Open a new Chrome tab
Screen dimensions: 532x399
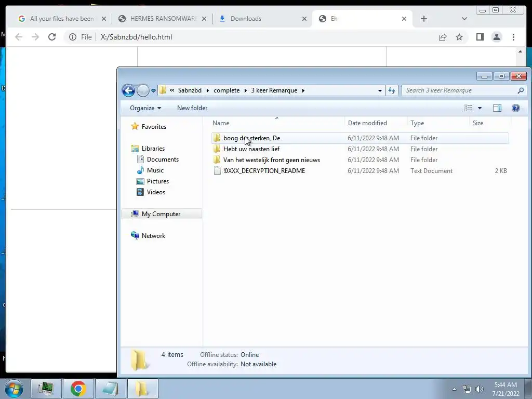tap(424, 19)
